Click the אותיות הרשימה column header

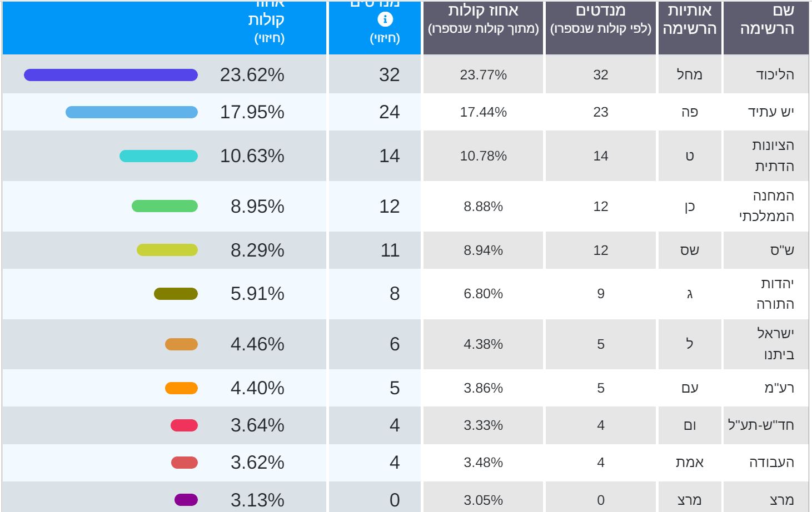click(689, 20)
